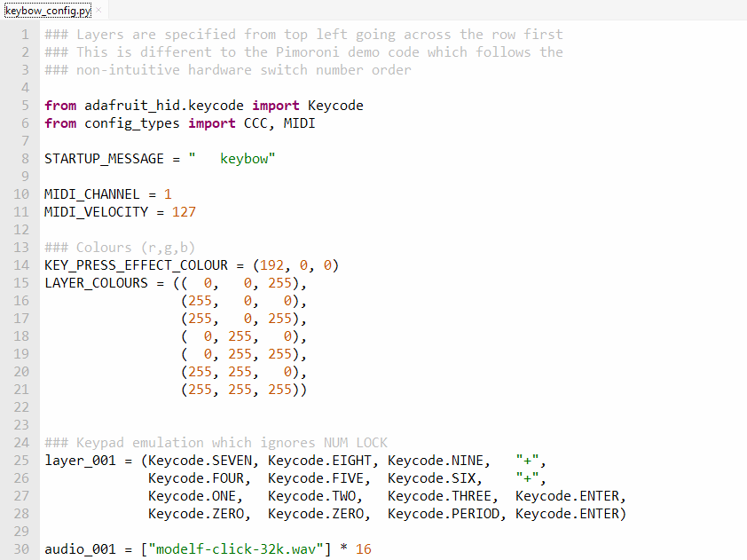Click 'Keycode.SEVEN' on line 25
This screenshot has width=747, height=560.
[201, 461]
